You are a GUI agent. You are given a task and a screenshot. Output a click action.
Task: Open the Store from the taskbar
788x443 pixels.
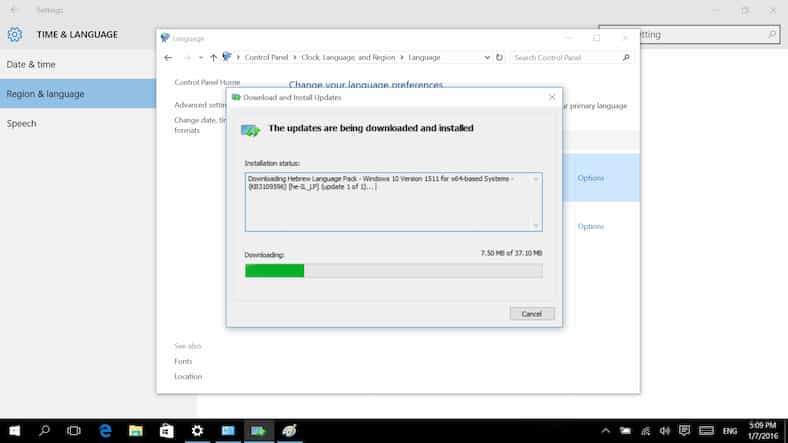click(x=167, y=430)
